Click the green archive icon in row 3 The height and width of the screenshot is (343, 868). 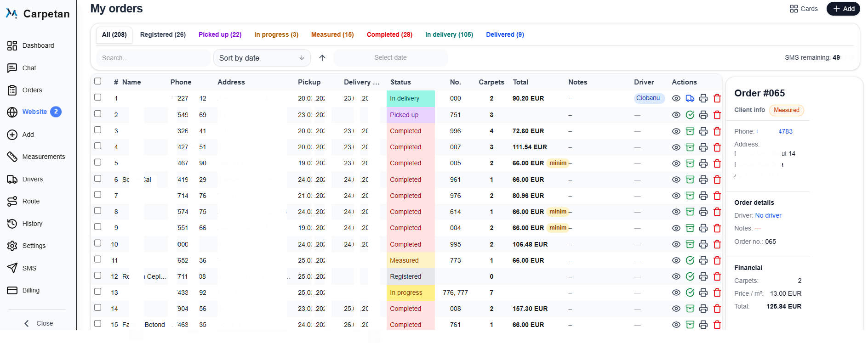click(690, 131)
